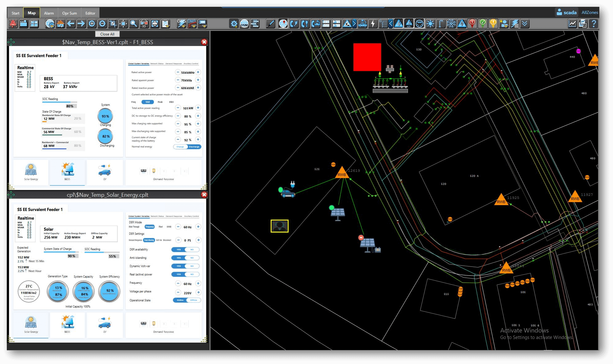Viewport: 613px width, 364px height.
Task: Switch Operational State Online/Offline toggle
Action: (x=187, y=300)
